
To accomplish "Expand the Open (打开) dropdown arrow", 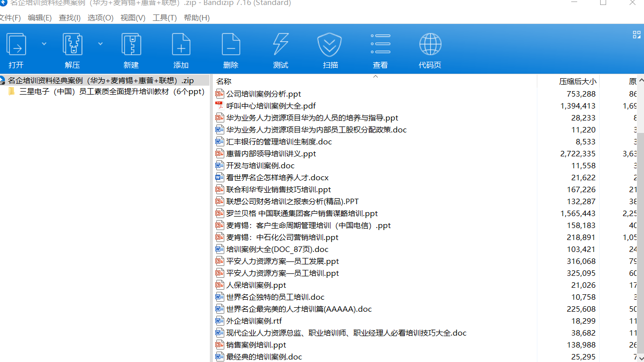I will point(44,44).
